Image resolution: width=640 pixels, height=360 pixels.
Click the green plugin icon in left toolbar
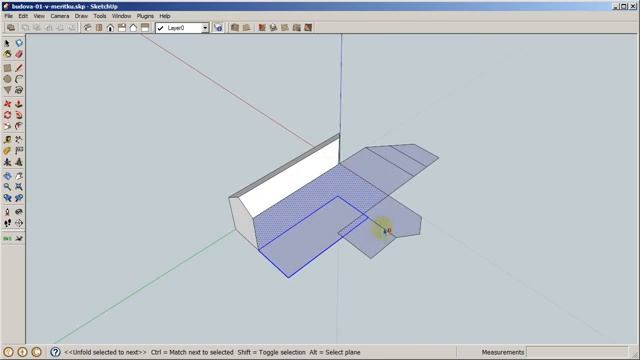coord(7,238)
